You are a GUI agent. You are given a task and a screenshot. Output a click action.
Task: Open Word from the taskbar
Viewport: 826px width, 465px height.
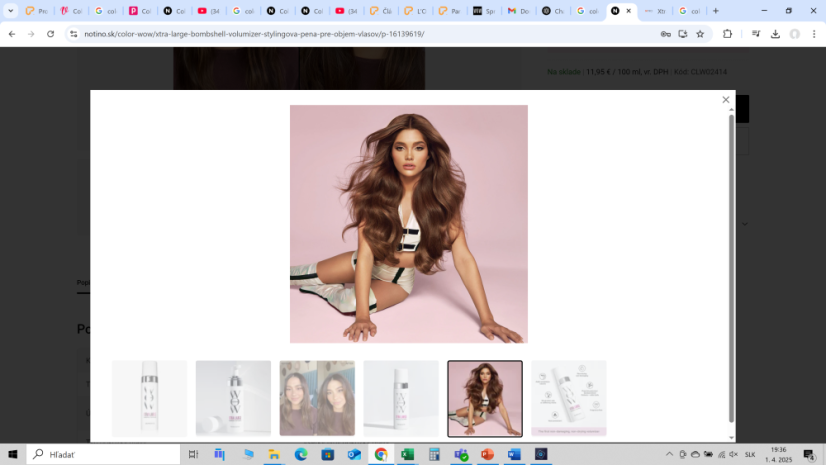(514, 454)
